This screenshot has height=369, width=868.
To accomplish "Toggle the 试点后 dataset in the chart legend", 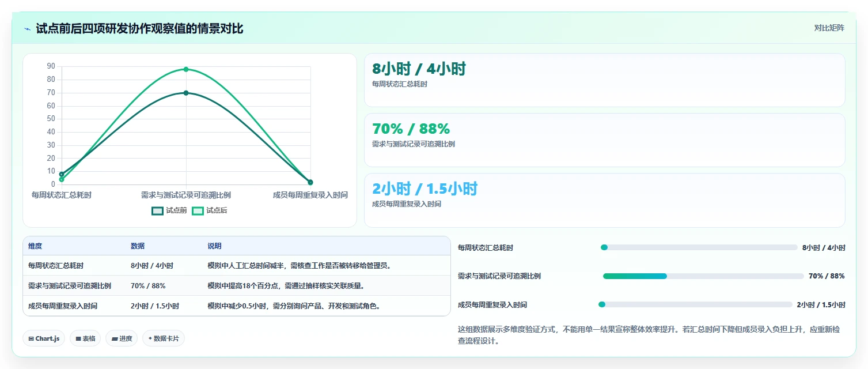I will (210, 210).
